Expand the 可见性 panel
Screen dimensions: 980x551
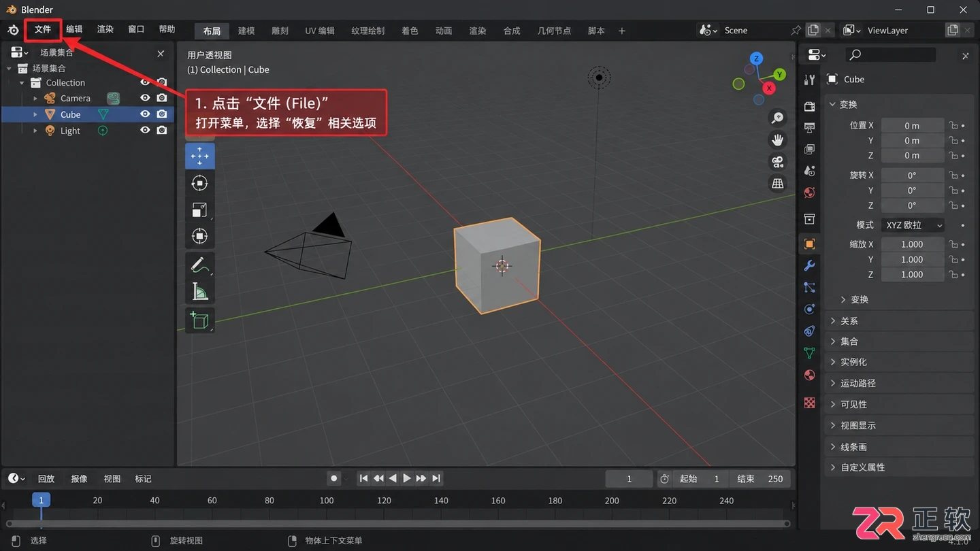(x=900, y=405)
